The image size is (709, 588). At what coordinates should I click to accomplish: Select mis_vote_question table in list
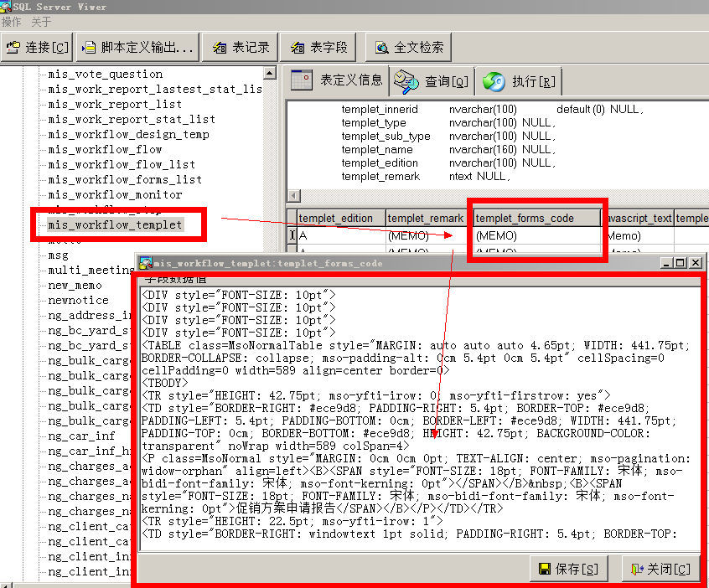tap(105, 74)
